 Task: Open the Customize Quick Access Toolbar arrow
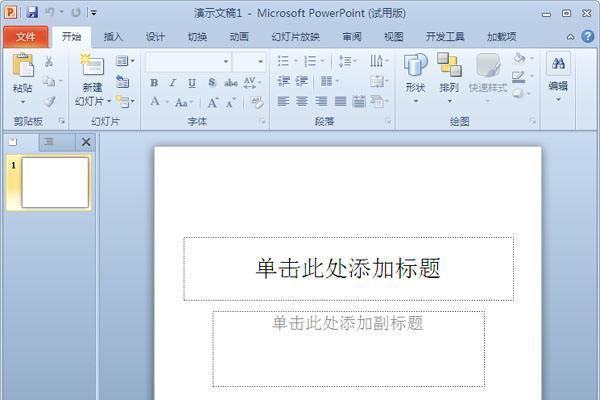[x=93, y=13]
